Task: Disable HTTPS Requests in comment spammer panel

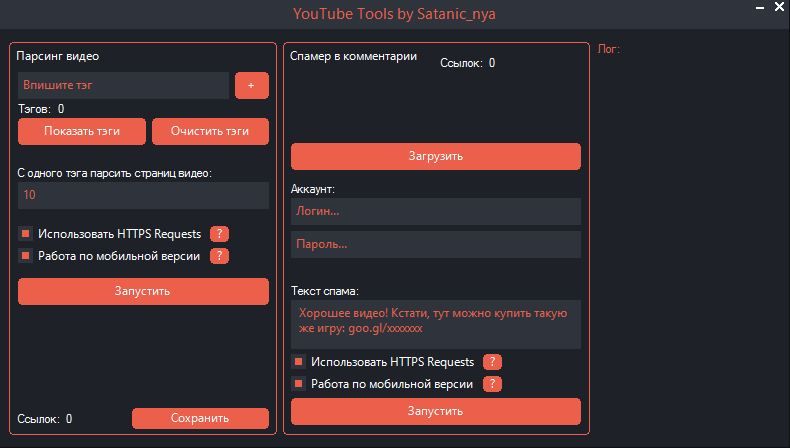Action: [298, 362]
